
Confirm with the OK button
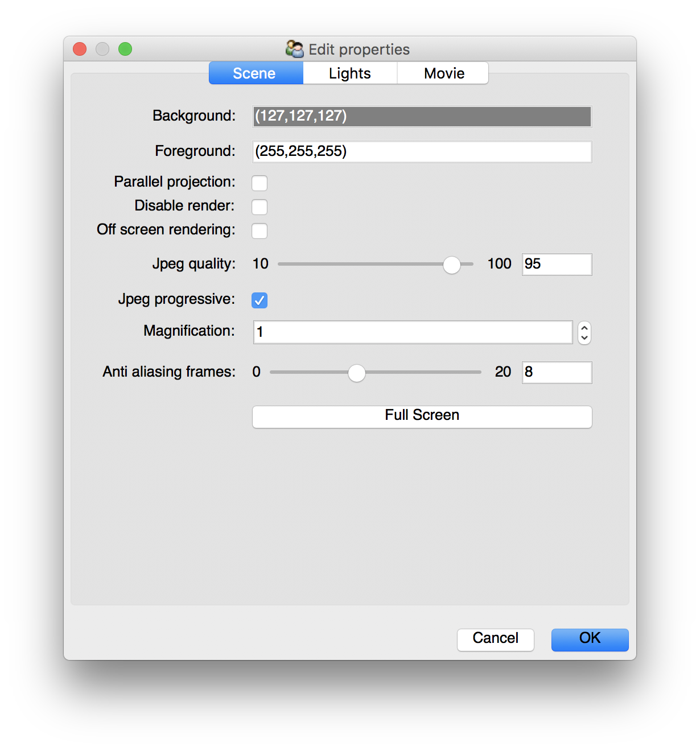(590, 639)
